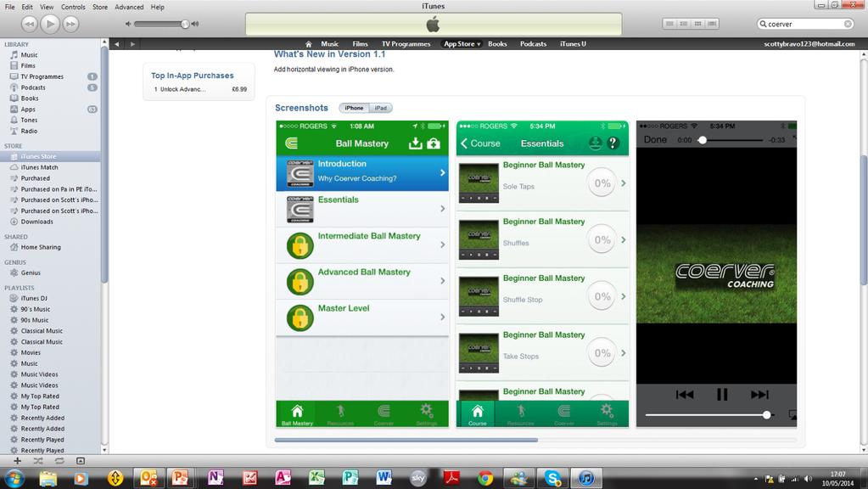The width and height of the screenshot is (868, 489).
Task: Open the View menu
Action: [47, 7]
